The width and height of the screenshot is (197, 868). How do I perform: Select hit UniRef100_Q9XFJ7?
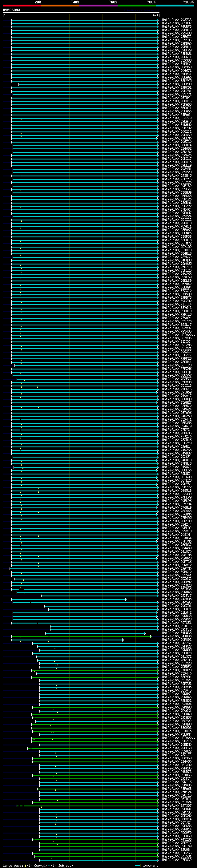click(176, 595)
